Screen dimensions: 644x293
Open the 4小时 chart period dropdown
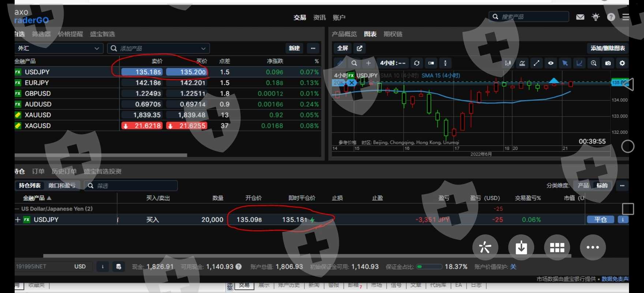[x=393, y=63]
